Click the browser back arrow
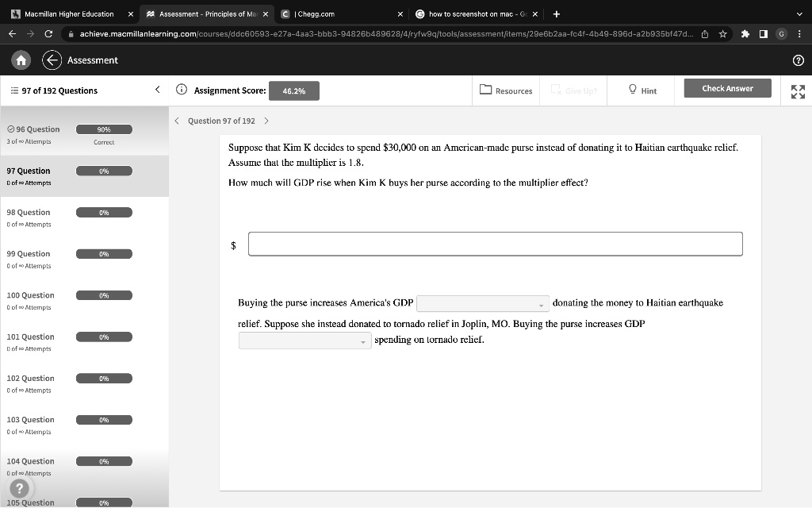This screenshot has height=508, width=812. (13, 33)
